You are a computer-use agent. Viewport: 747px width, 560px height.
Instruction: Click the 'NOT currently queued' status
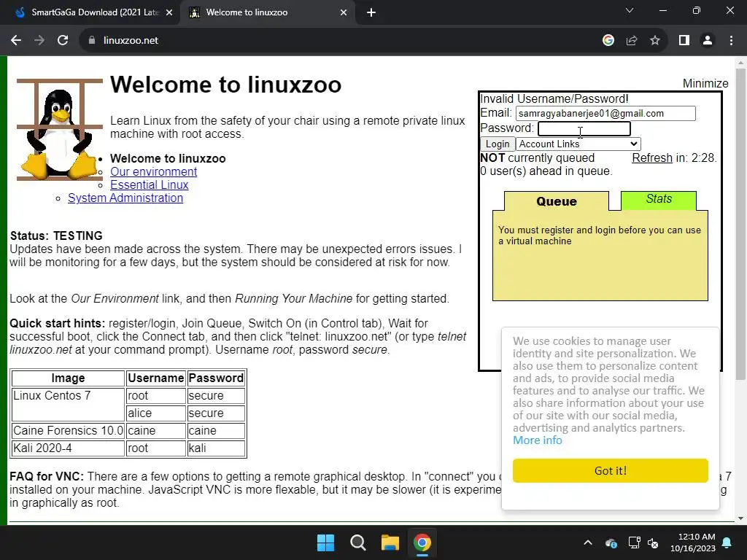[538, 157]
